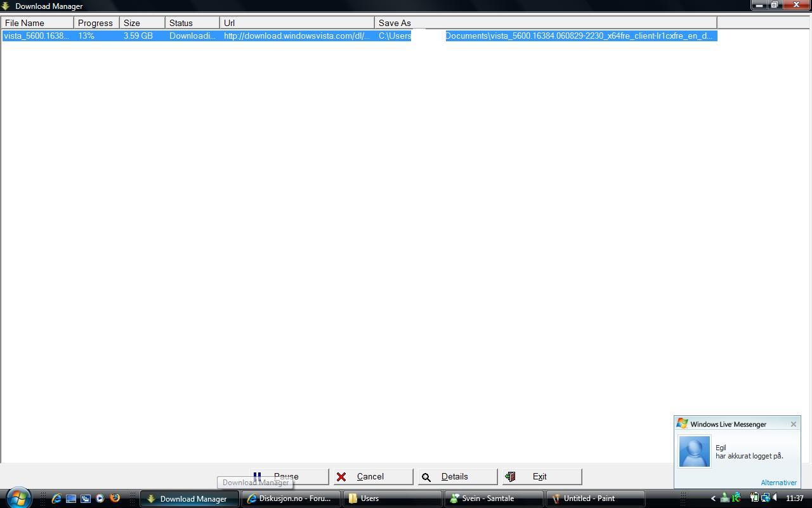Screen dimensions: 812x508
Task: Cancel the current download
Action: point(374,476)
